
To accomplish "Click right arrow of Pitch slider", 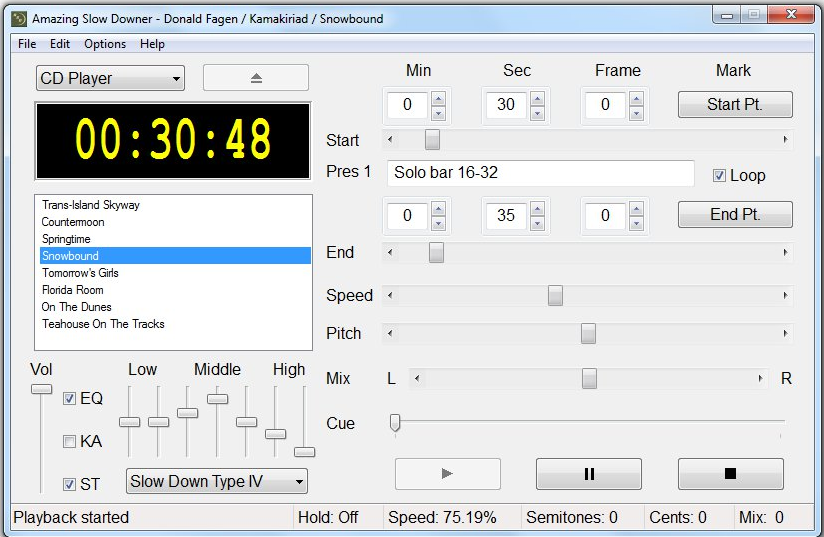I will (785, 333).
